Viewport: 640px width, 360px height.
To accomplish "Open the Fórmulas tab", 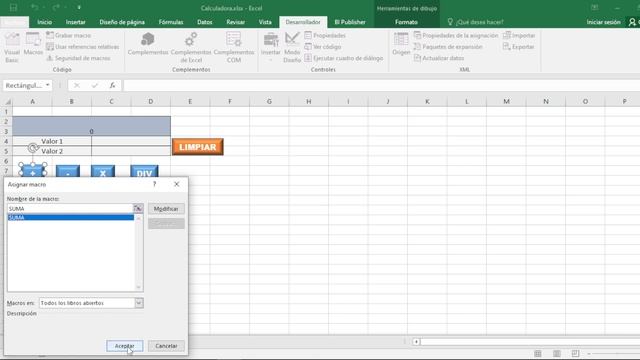I will coord(171,22).
